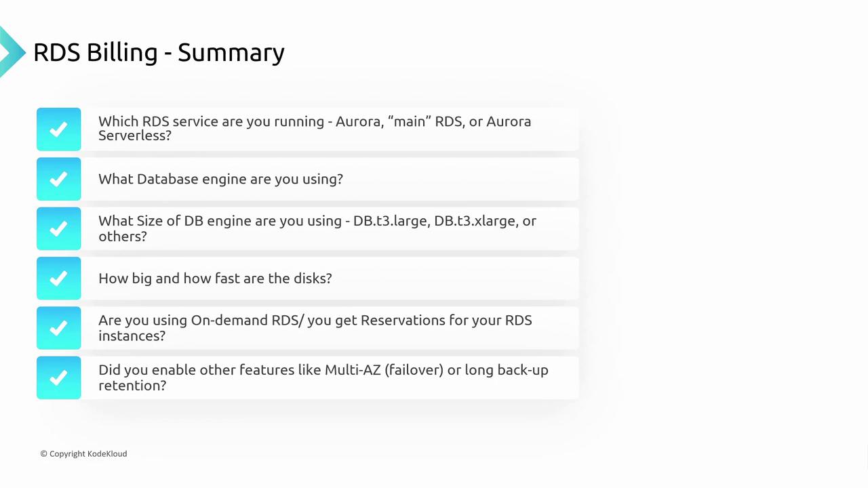Click the checkmark next to Database engine question
This screenshot has height=488, width=868.
pyautogui.click(x=58, y=179)
